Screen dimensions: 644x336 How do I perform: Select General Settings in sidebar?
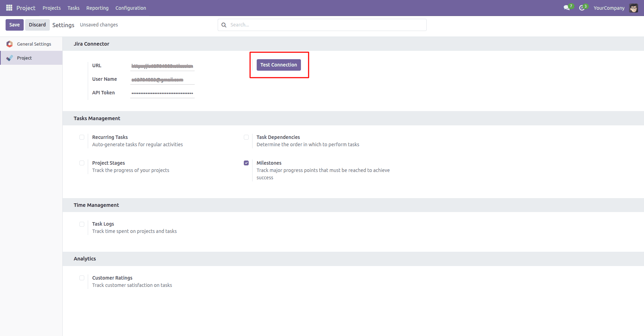[x=31, y=44]
